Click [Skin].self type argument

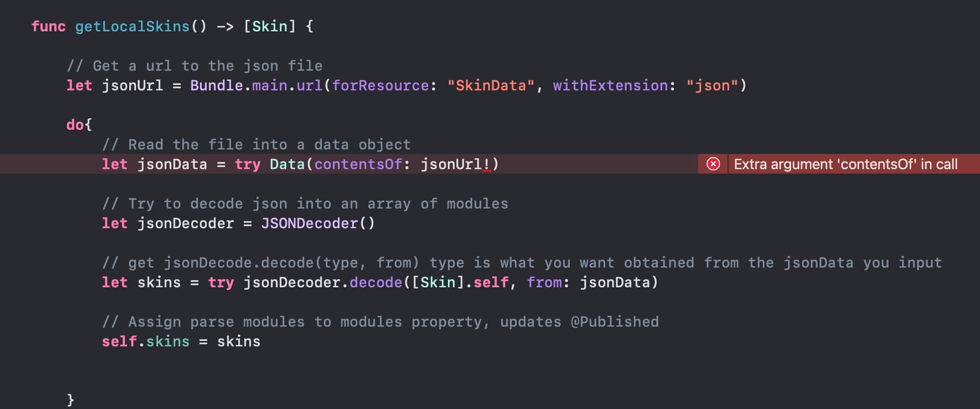(460, 282)
